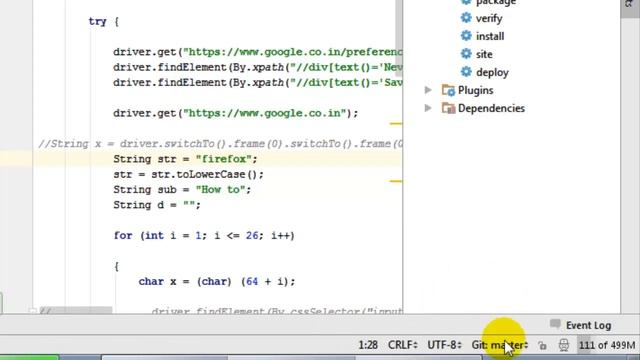Click the 111 of 499M memory indicator
The image size is (640, 360).
(607, 345)
